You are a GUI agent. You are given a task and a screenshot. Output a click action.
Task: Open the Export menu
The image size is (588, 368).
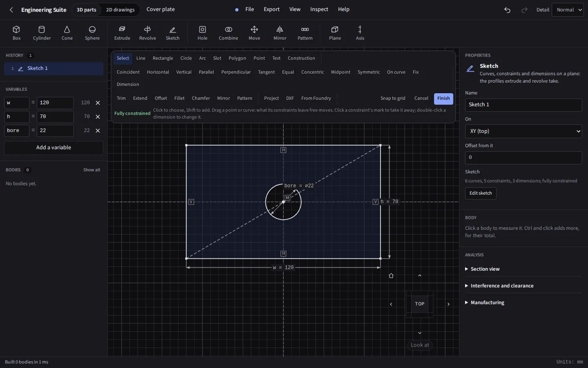pos(272,9)
